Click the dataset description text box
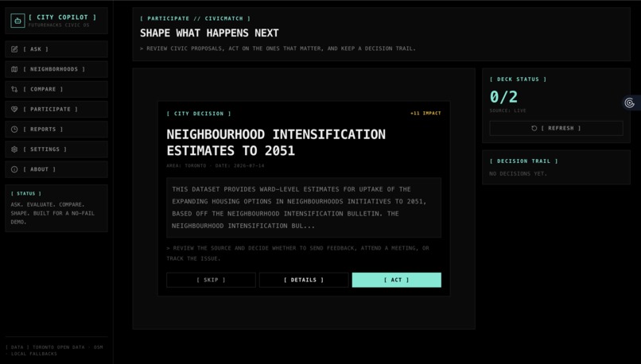The width and height of the screenshot is (641, 364). pyautogui.click(x=304, y=207)
